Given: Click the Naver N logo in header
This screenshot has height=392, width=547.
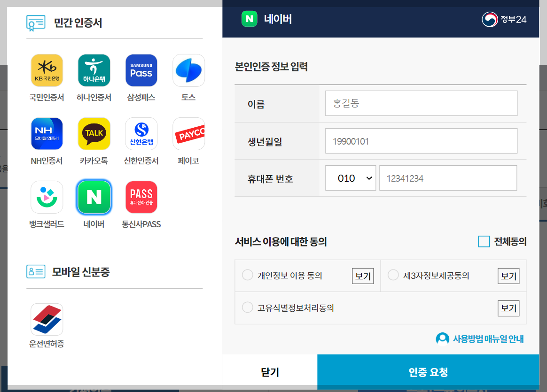Looking at the screenshot, I should tap(250, 19).
